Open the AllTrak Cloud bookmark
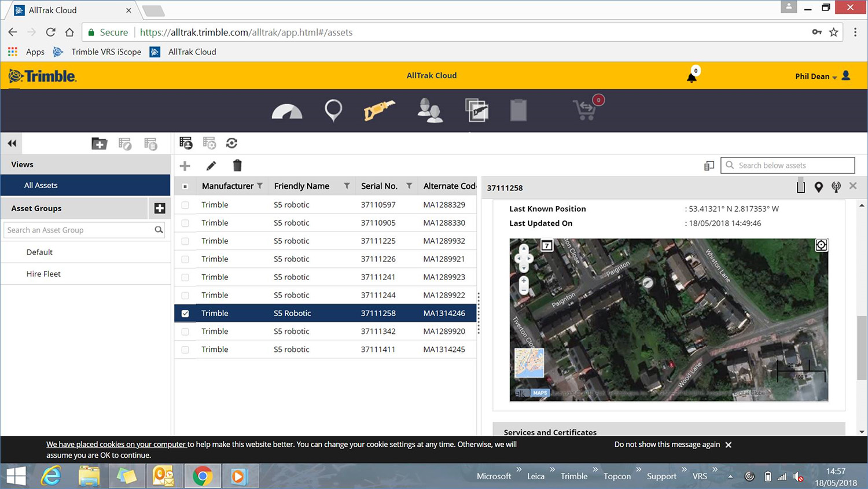The image size is (868, 489). (x=183, y=52)
